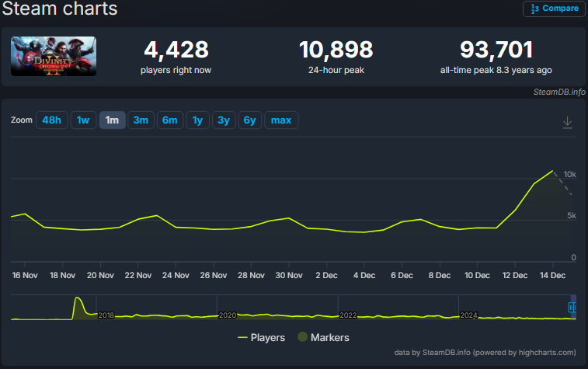This screenshot has height=369, width=588.
Task: Click the 2022 label in the navigator
Action: (349, 315)
